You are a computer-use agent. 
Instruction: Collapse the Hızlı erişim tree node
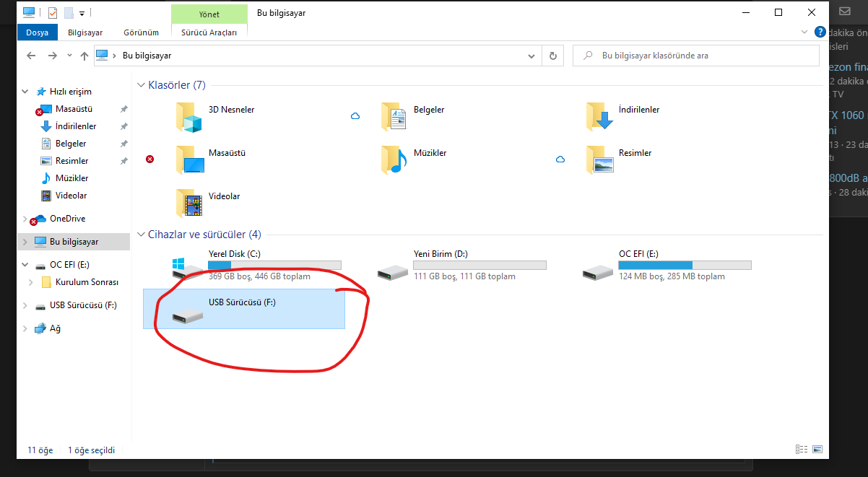point(25,92)
